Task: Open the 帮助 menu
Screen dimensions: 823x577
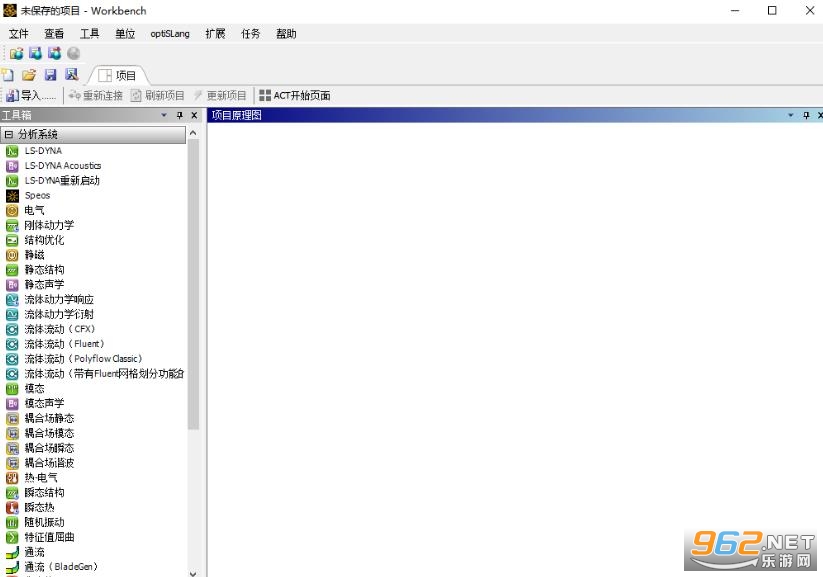Action: (286, 34)
